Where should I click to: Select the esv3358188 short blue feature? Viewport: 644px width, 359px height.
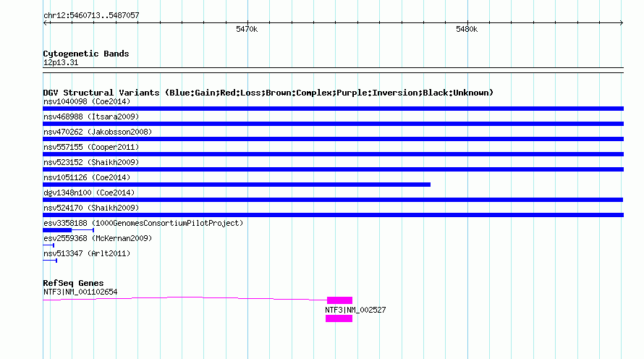point(68,230)
